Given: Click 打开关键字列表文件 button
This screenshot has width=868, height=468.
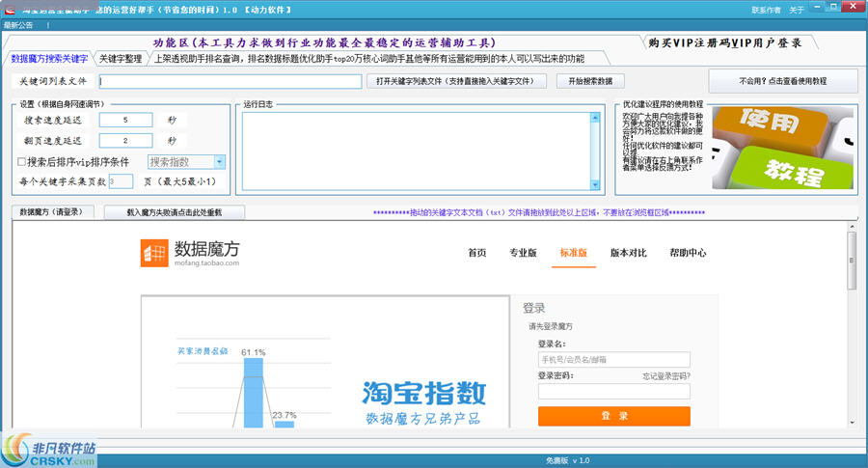Looking at the screenshot, I should (457, 81).
